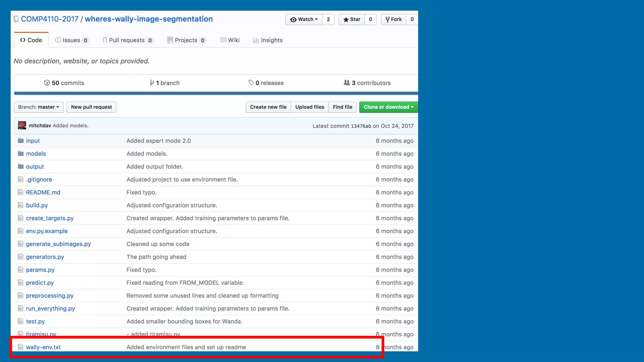Open the Branch: master dropdown
The height and width of the screenshot is (362, 644).
click(39, 107)
